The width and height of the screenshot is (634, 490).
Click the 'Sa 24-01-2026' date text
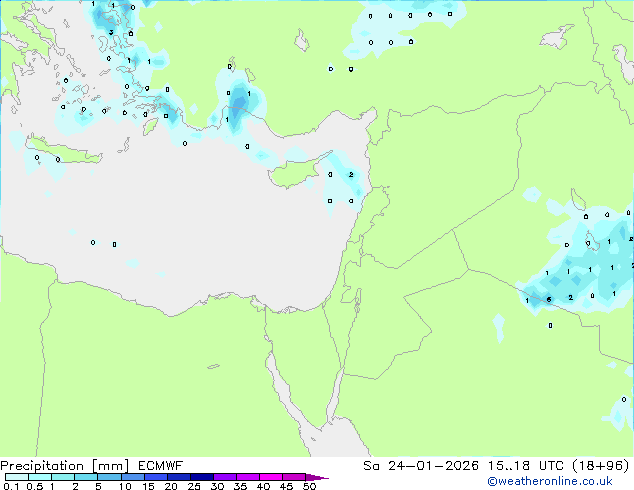pos(421,466)
